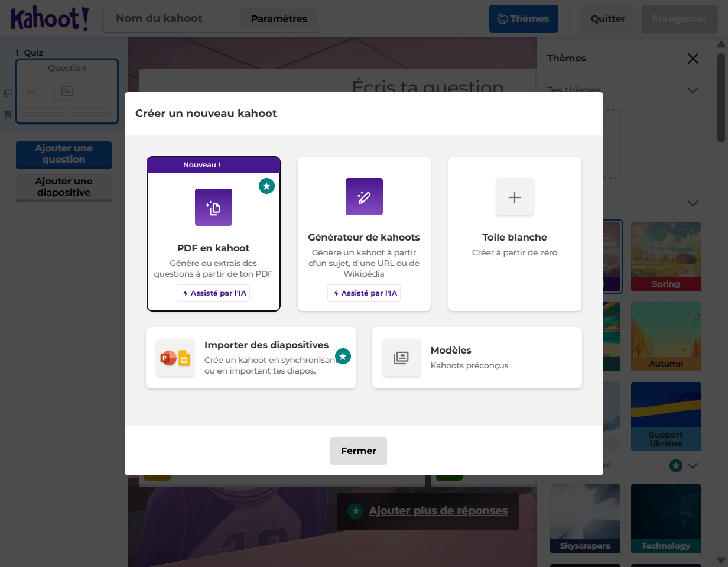Click Ajouter plus de réponses link
Screen dimensions: 728x567
tap(438, 511)
